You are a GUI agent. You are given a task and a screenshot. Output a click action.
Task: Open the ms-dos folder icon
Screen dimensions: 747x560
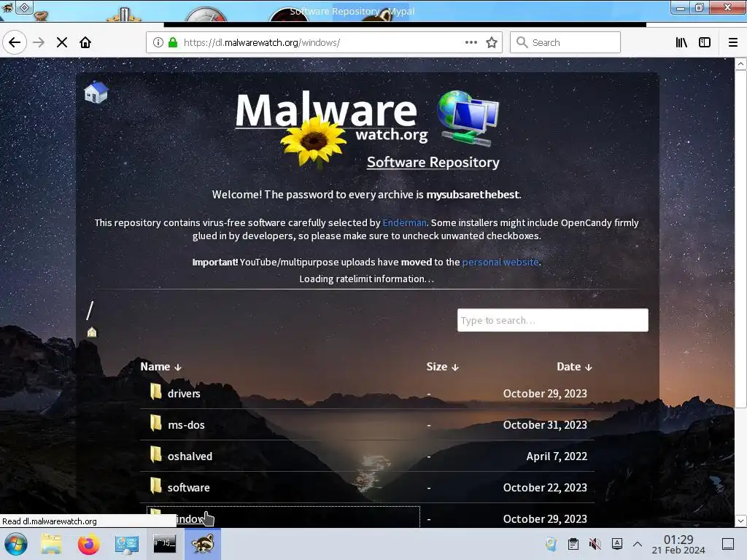click(x=155, y=424)
